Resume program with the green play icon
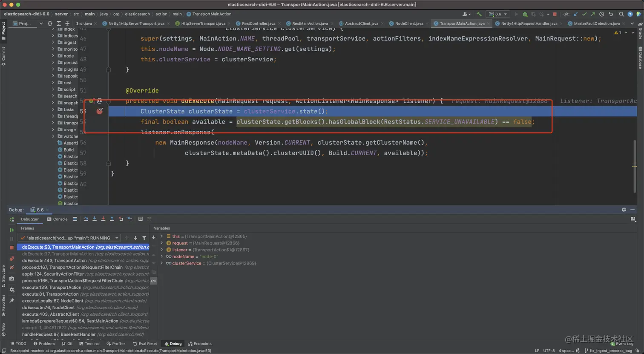This screenshot has height=354, width=644. point(11,230)
